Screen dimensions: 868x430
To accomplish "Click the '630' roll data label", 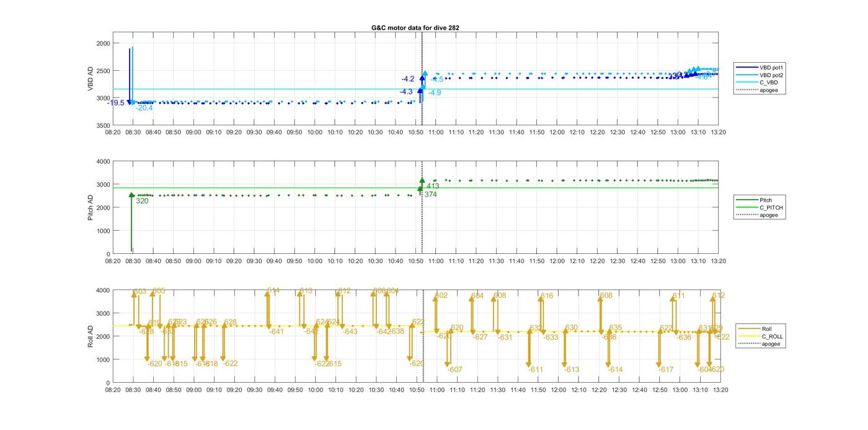I will tap(571, 328).
